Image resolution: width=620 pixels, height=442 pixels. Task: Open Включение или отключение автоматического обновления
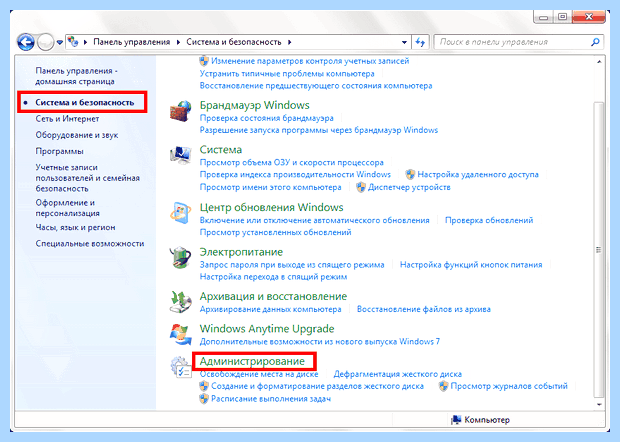(314, 220)
